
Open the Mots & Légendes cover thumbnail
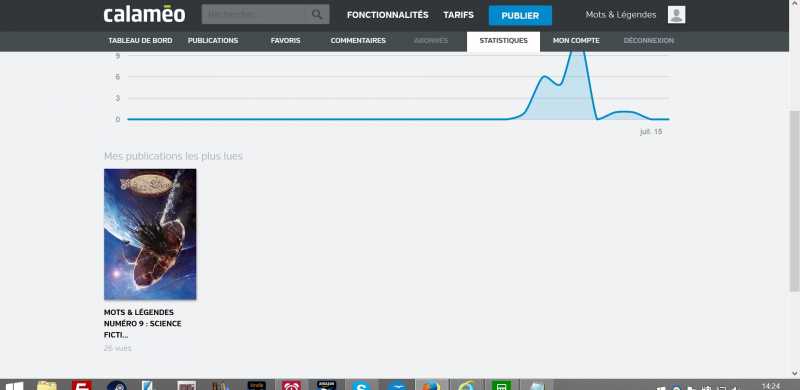(150, 234)
